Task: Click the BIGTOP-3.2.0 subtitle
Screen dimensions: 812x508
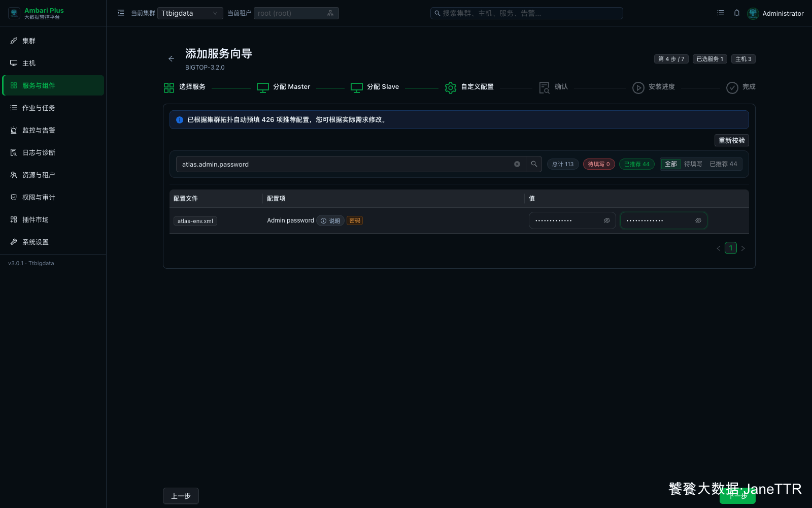Action: pos(205,68)
